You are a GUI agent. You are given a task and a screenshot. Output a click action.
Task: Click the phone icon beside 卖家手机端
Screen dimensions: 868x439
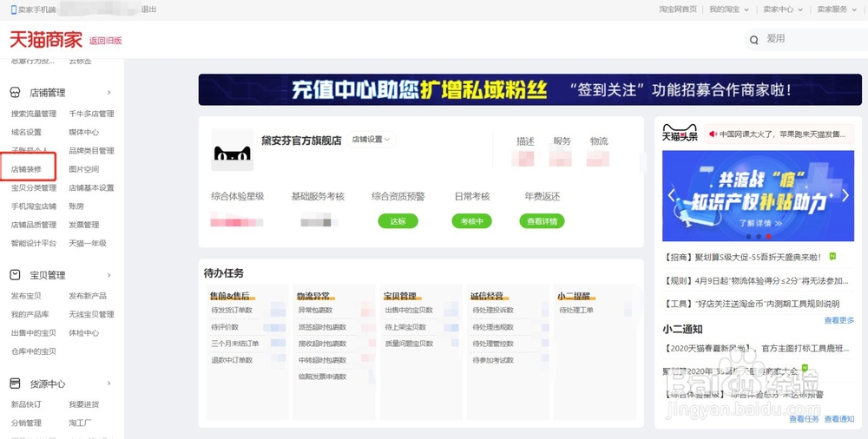(x=14, y=10)
